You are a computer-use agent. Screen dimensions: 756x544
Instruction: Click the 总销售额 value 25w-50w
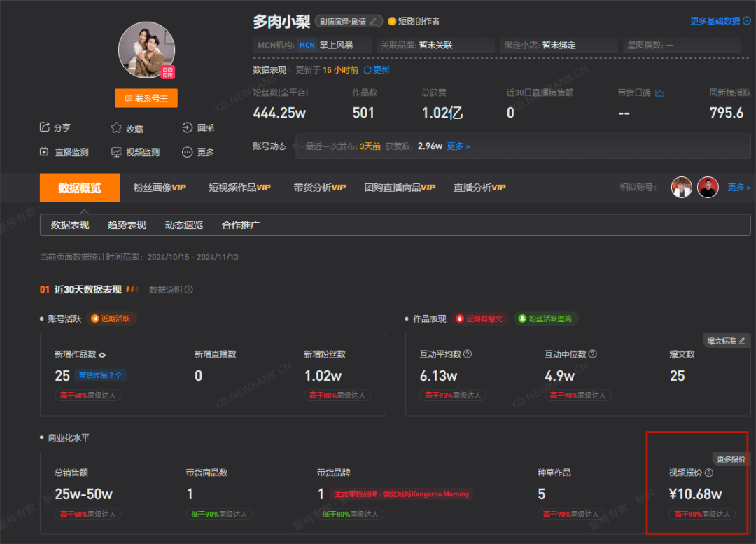click(x=84, y=494)
